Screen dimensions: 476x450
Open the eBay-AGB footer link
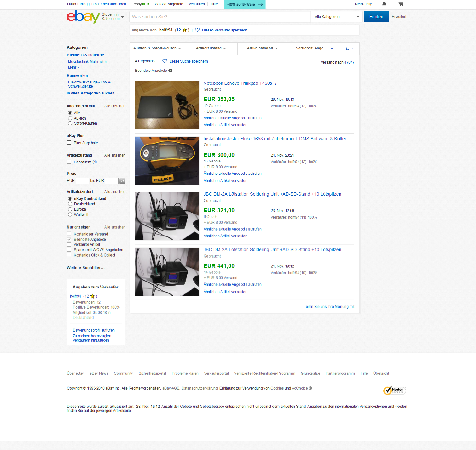pyautogui.click(x=171, y=388)
